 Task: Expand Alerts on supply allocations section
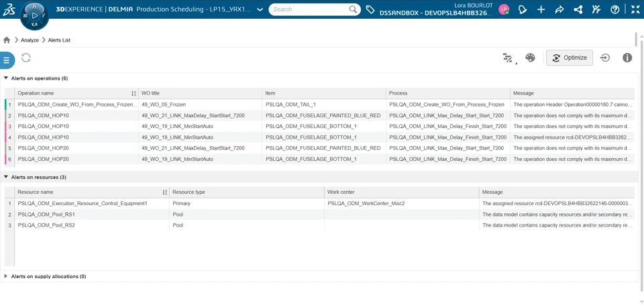(x=6, y=276)
